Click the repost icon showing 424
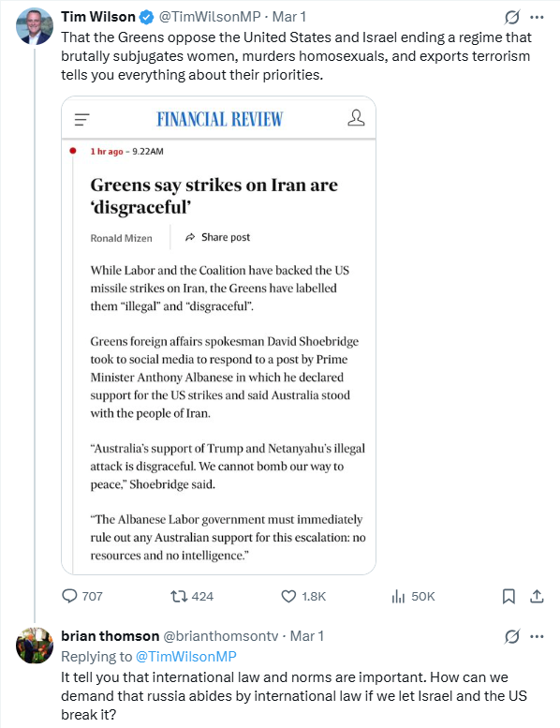 click(x=179, y=596)
